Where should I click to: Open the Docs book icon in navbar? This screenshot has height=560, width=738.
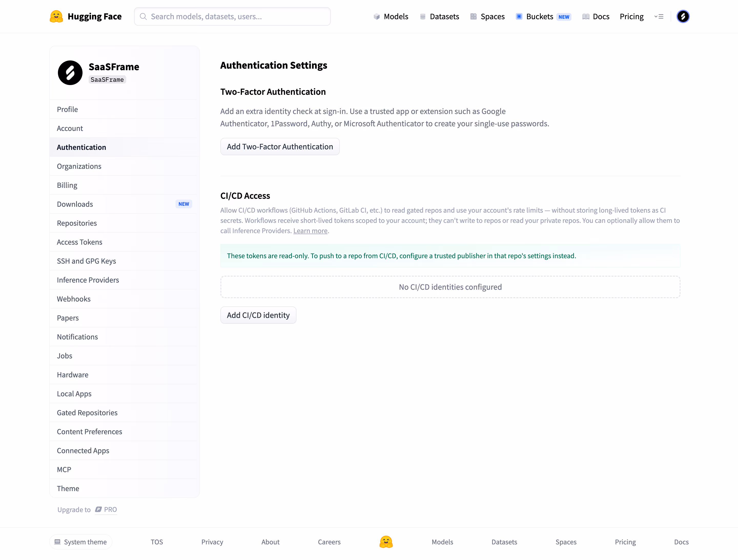586,17
